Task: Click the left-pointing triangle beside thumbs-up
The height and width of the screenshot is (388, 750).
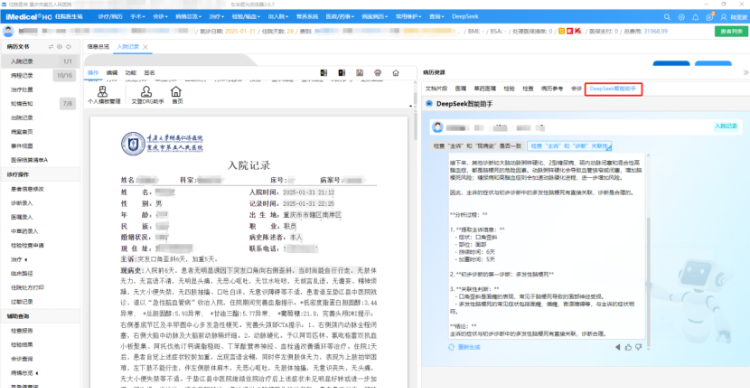Action: click(x=618, y=347)
